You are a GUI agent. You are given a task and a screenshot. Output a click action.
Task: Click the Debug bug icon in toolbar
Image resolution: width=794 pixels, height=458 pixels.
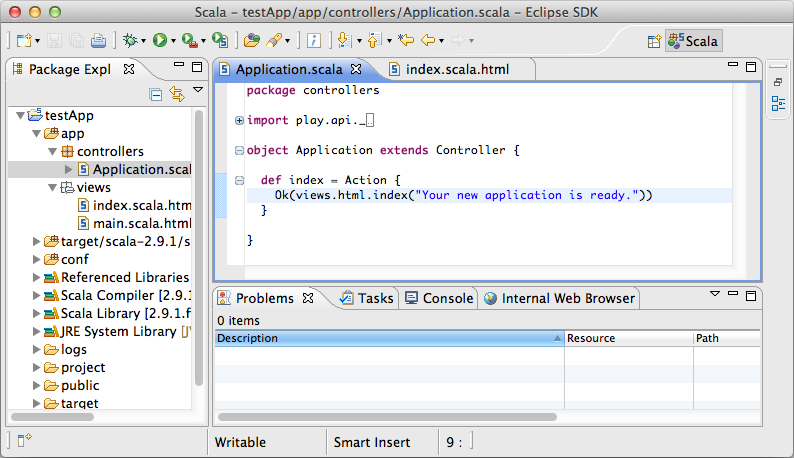point(128,41)
